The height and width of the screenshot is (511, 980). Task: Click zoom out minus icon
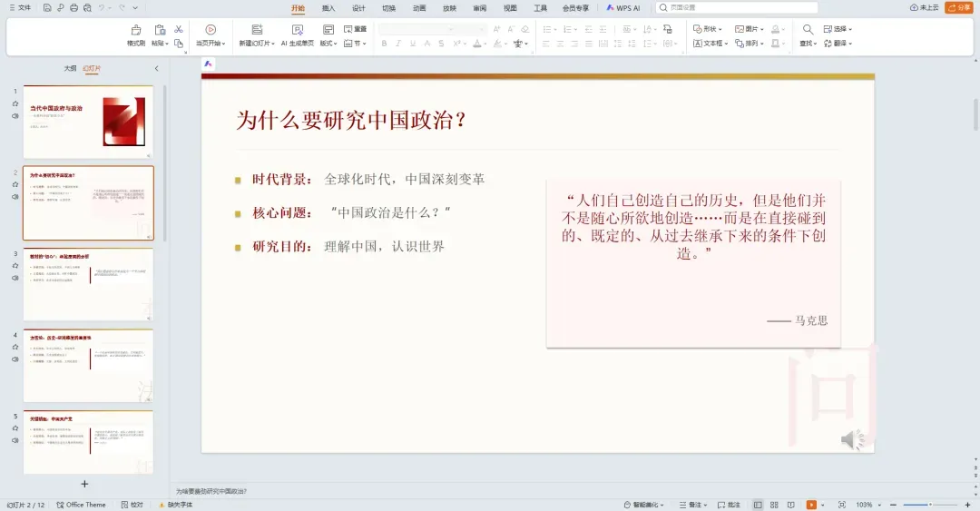click(893, 505)
